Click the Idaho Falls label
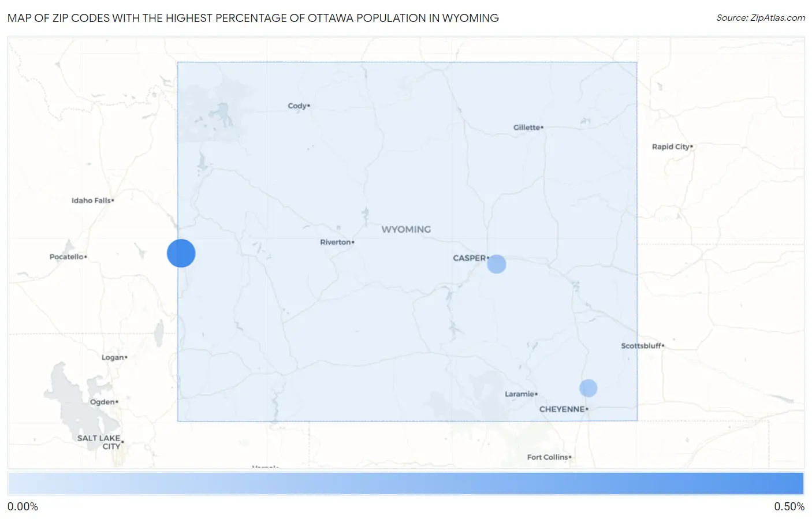 point(92,200)
